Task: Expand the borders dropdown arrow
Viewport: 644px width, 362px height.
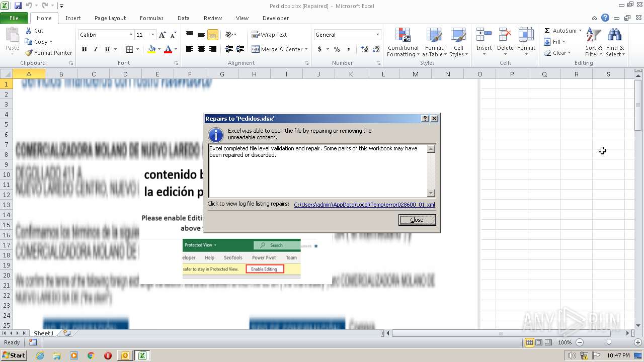Action: (x=138, y=49)
